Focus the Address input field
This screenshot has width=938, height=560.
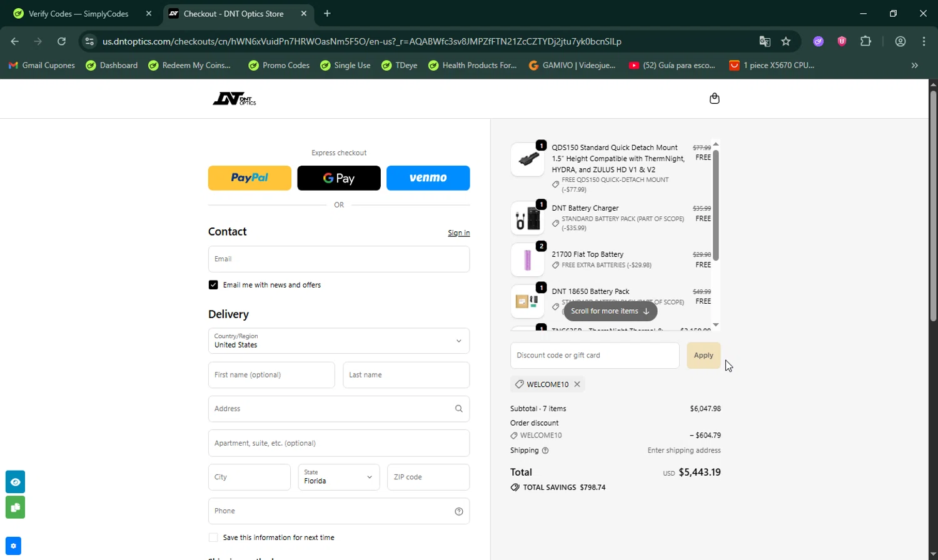click(339, 409)
